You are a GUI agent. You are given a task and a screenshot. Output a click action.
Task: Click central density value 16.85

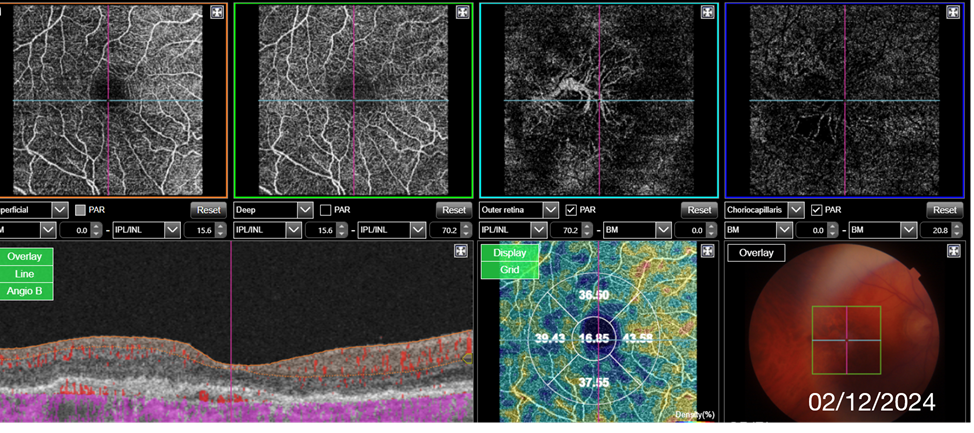pyautogui.click(x=593, y=339)
